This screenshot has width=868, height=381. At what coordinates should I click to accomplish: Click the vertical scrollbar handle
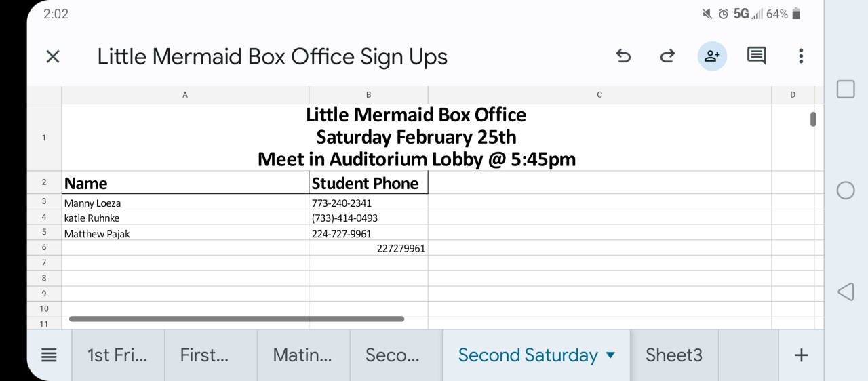coord(813,119)
